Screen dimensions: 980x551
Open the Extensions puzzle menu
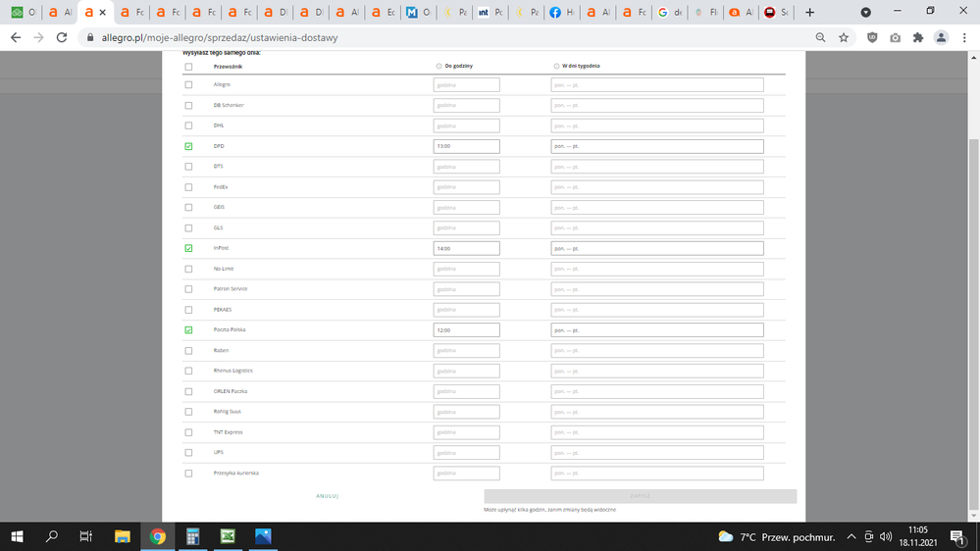coord(918,37)
